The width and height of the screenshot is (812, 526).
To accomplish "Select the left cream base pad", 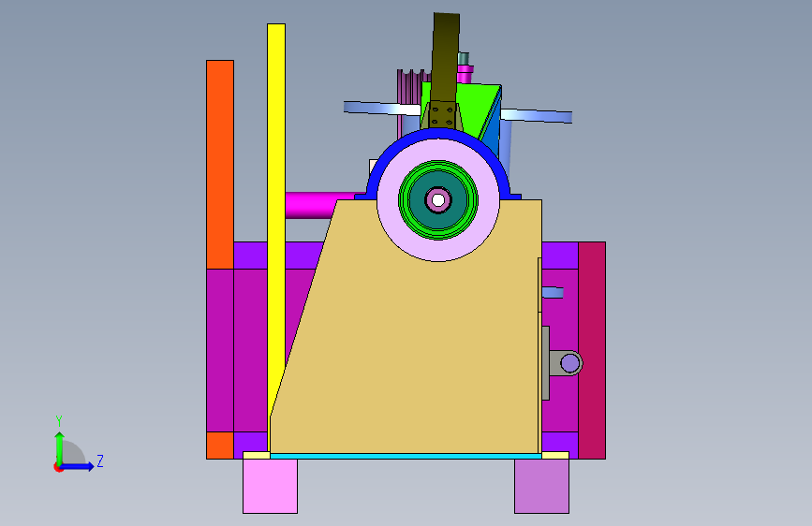I will point(257,455).
